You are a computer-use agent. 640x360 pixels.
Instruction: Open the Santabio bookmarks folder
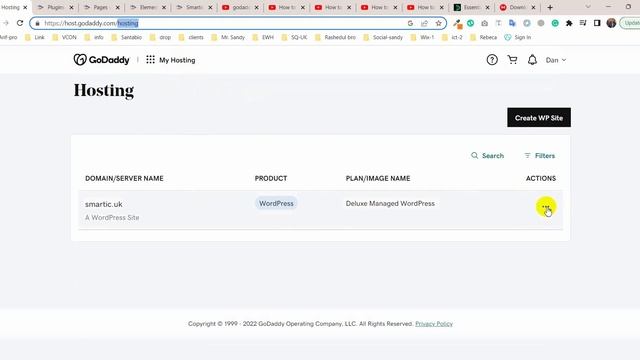pos(127,37)
